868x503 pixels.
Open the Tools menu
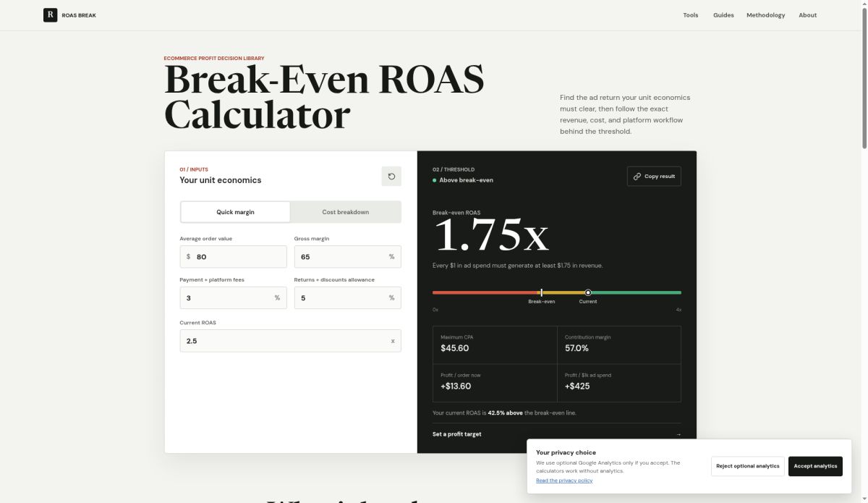[691, 15]
